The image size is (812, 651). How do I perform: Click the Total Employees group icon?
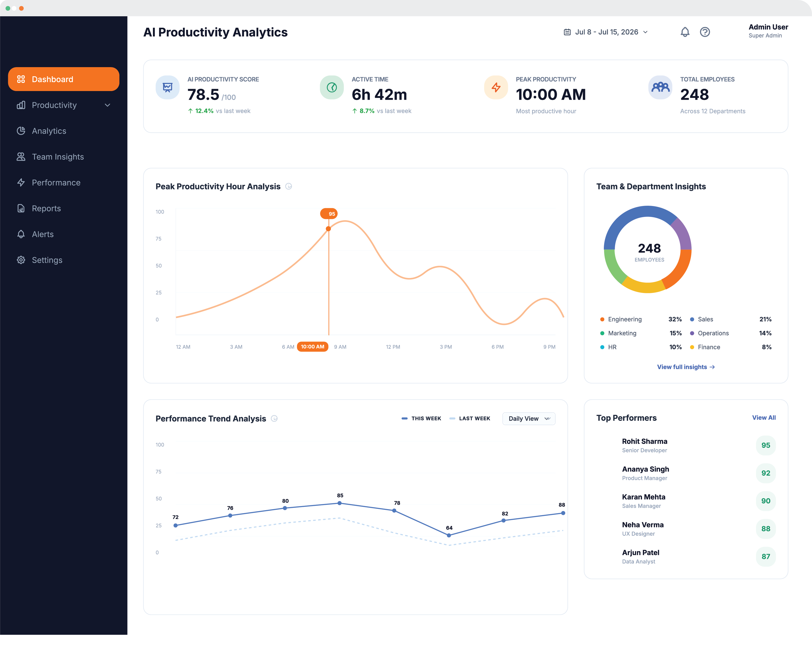click(660, 87)
